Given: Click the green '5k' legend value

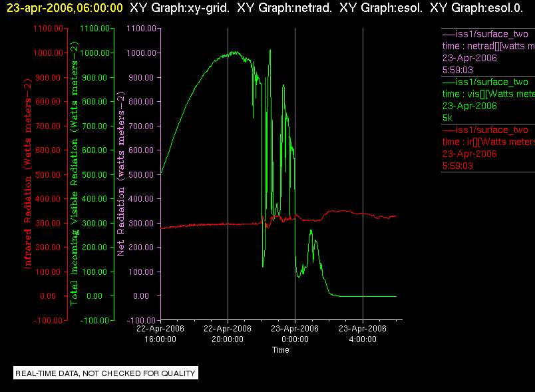Looking at the screenshot, I should click(447, 118).
